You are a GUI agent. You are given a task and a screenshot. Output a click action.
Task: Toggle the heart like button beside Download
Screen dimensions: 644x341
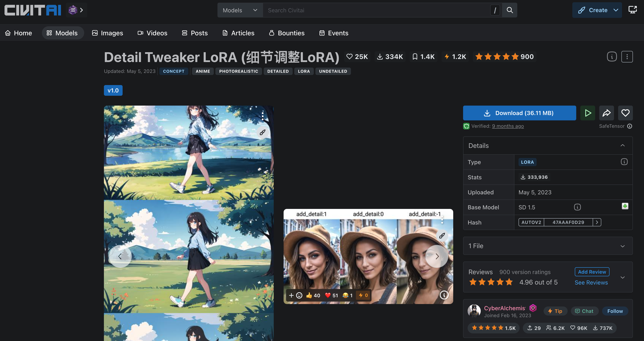click(x=625, y=113)
